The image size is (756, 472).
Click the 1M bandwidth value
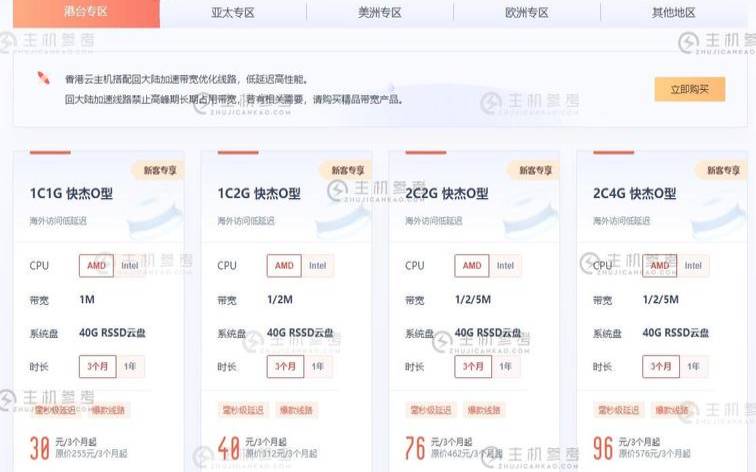tap(87, 299)
